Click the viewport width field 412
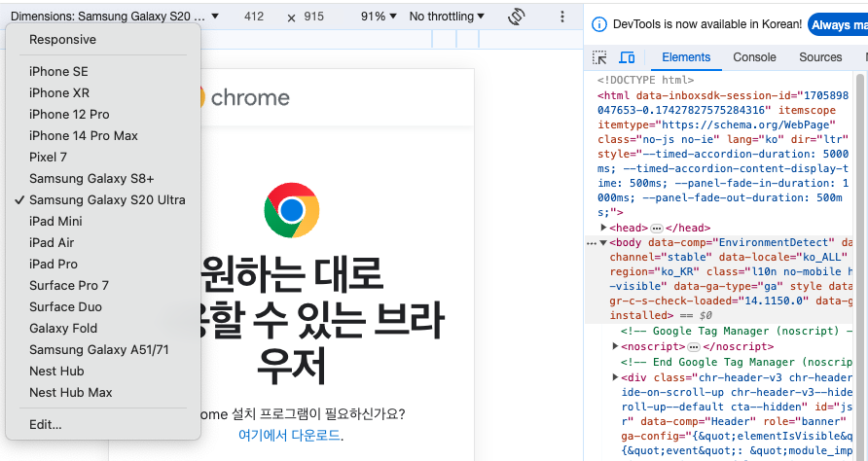 (x=254, y=17)
